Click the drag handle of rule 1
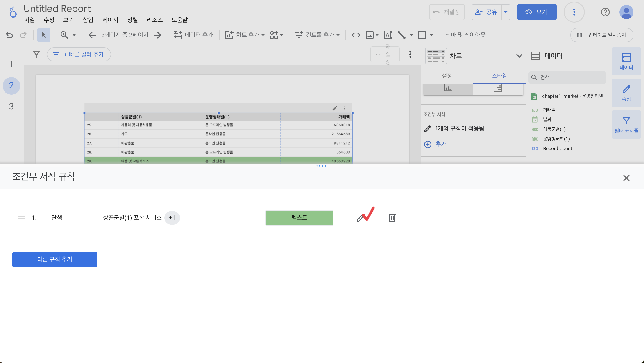The image size is (644, 363). pos(22,218)
